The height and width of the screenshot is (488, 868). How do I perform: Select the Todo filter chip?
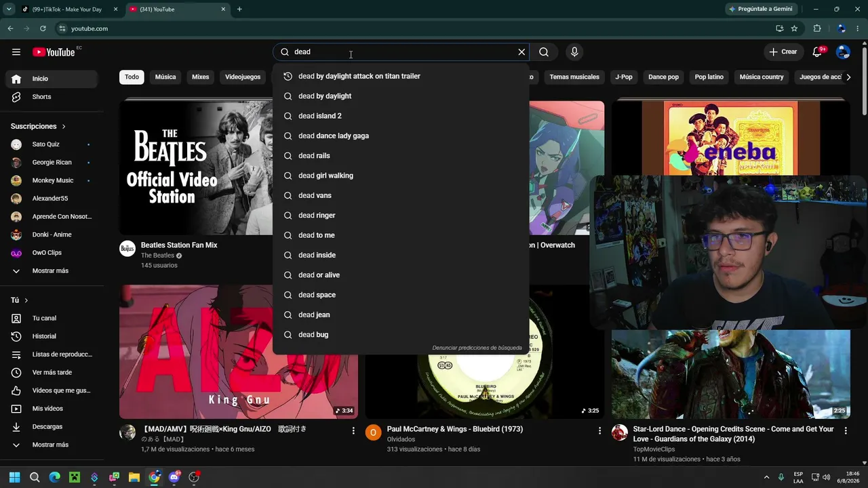tap(132, 77)
